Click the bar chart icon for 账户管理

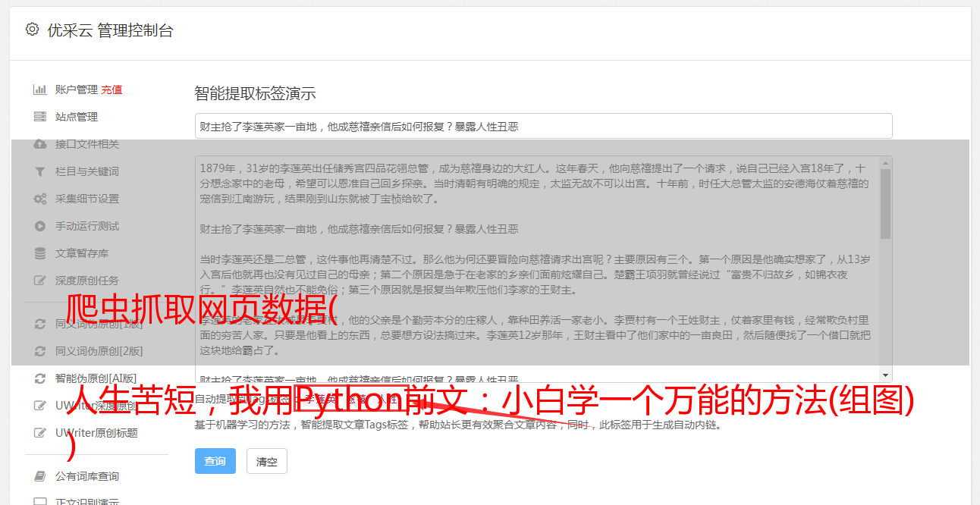[40, 89]
